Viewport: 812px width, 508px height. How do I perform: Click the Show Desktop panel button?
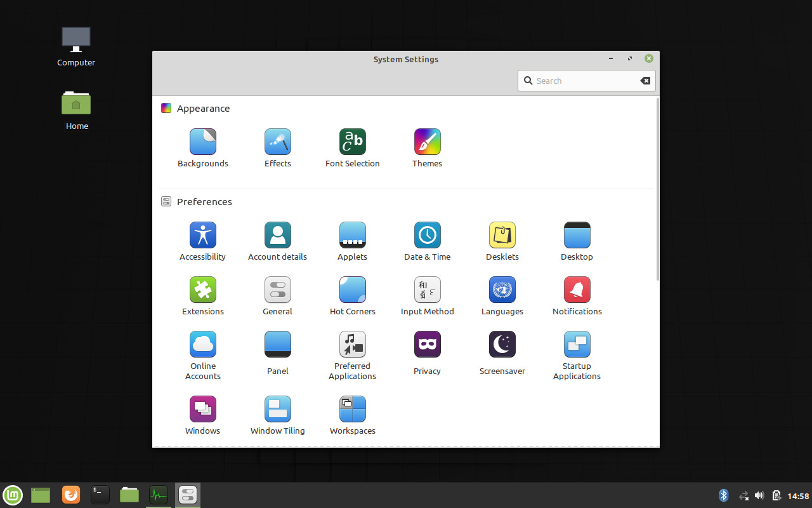pyautogui.click(x=41, y=495)
